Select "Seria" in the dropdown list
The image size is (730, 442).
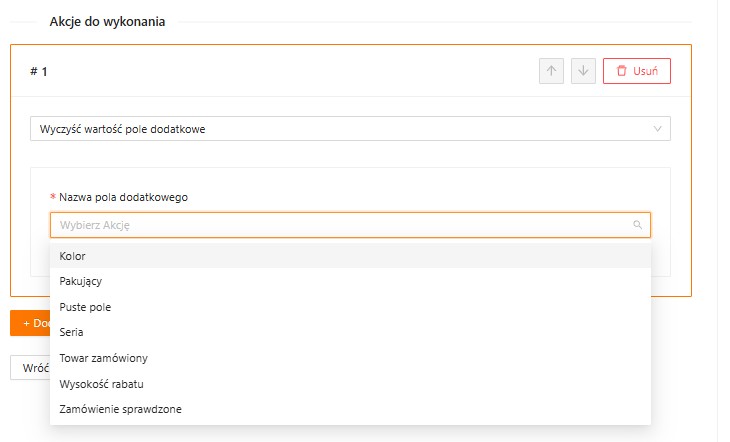coord(72,332)
